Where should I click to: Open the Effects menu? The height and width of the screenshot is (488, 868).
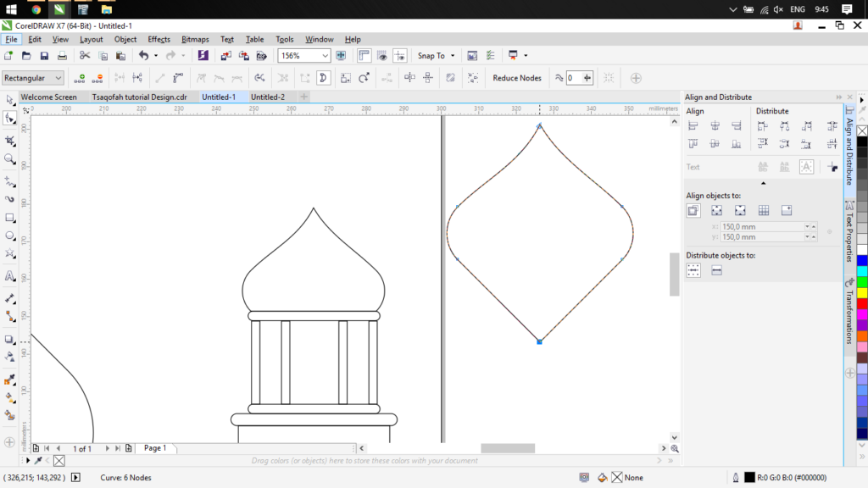pos(159,39)
